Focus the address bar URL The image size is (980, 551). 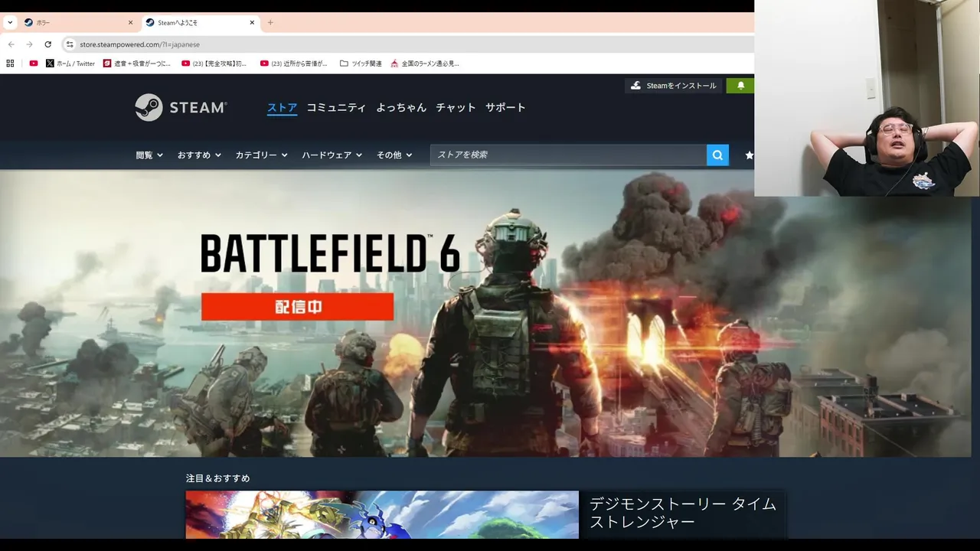coord(139,44)
